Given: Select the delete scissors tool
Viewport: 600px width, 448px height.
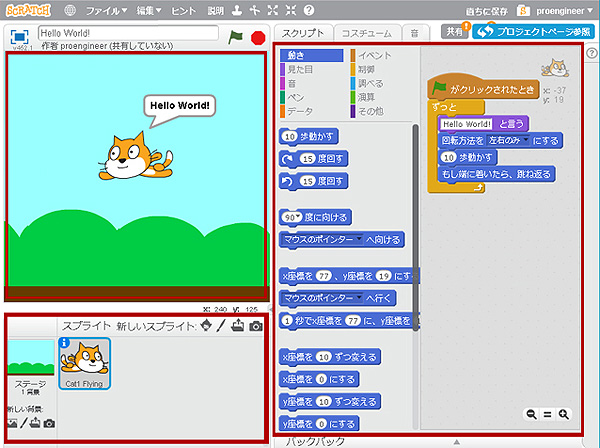Looking at the screenshot, I should pyautogui.click(x=254, y=10).
